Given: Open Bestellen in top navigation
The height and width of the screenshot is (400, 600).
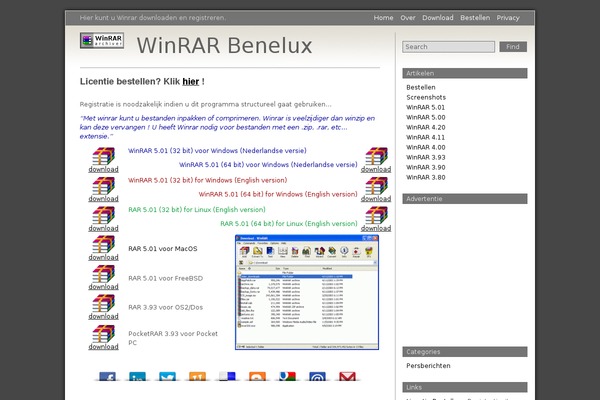Looking at the screenshot, I should 475,18.
